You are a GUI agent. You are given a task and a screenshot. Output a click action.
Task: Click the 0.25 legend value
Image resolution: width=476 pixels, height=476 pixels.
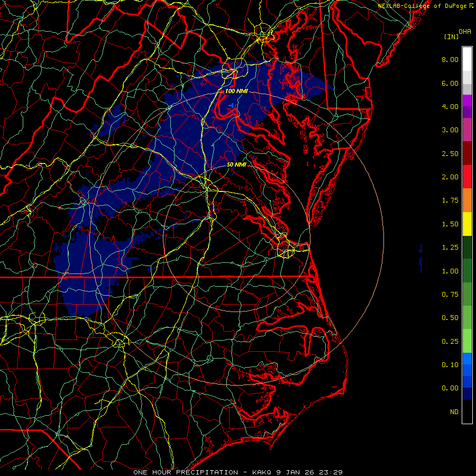tap(450, 342)
